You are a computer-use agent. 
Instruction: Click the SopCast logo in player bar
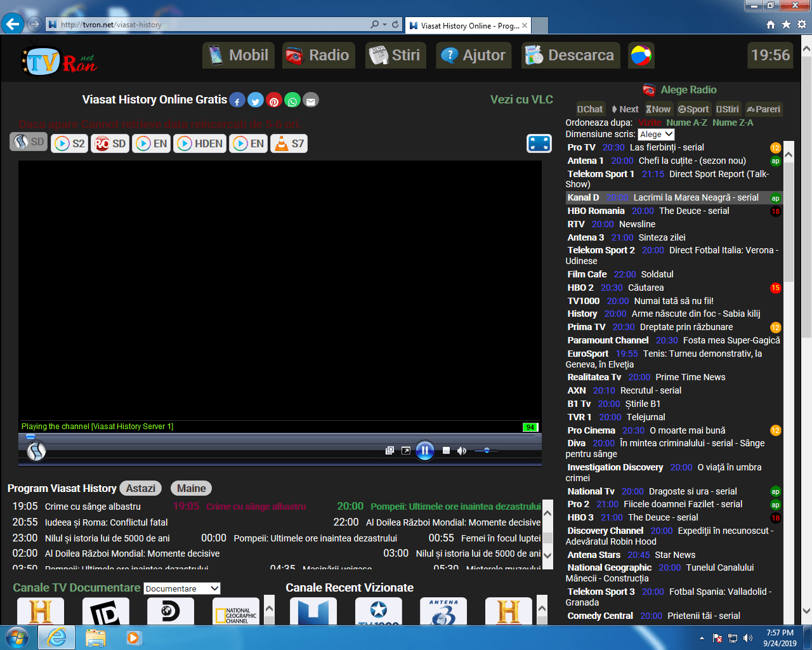click(x=36, y=451)
